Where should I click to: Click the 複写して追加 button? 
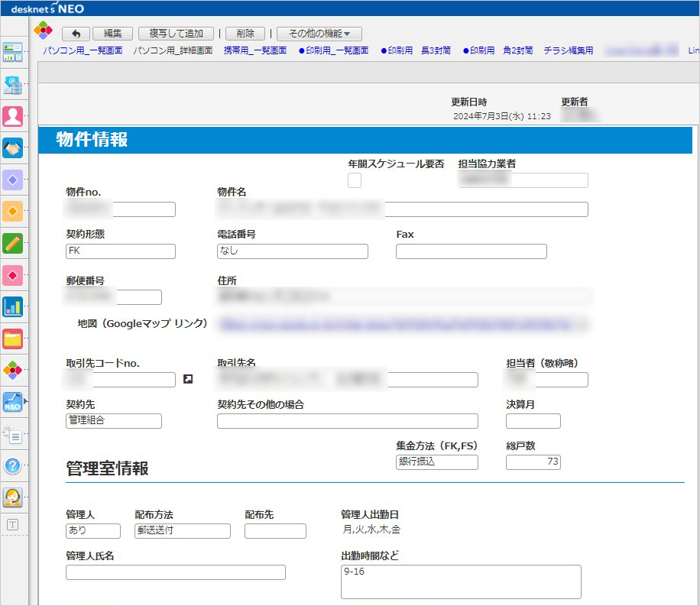tap(176, 33)
